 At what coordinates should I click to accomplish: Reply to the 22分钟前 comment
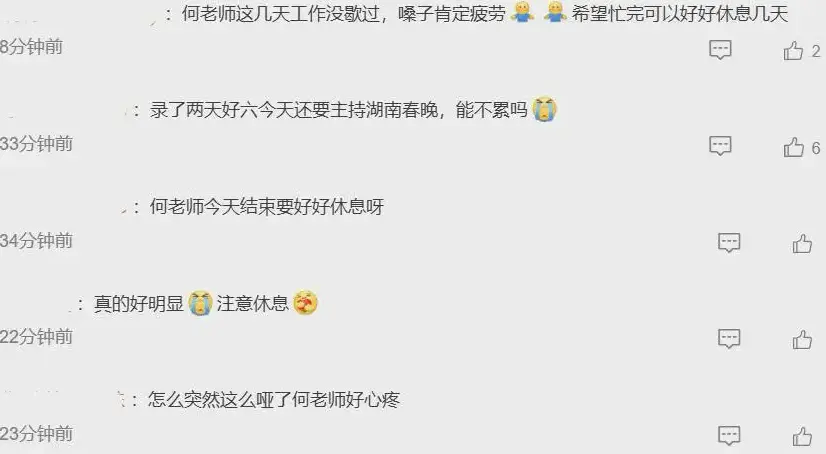729,339
